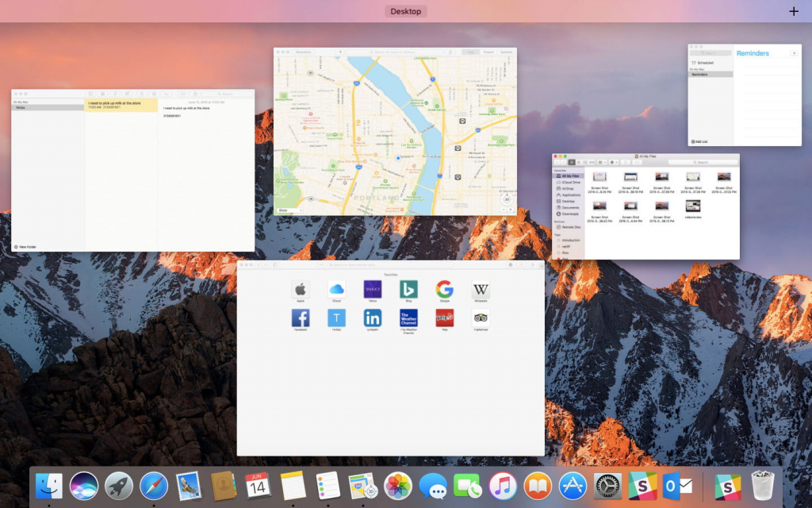Open Siri from the dock
The width and height of the screenshot is (812, 508).
pyautogui.click(x=84, y=485)
